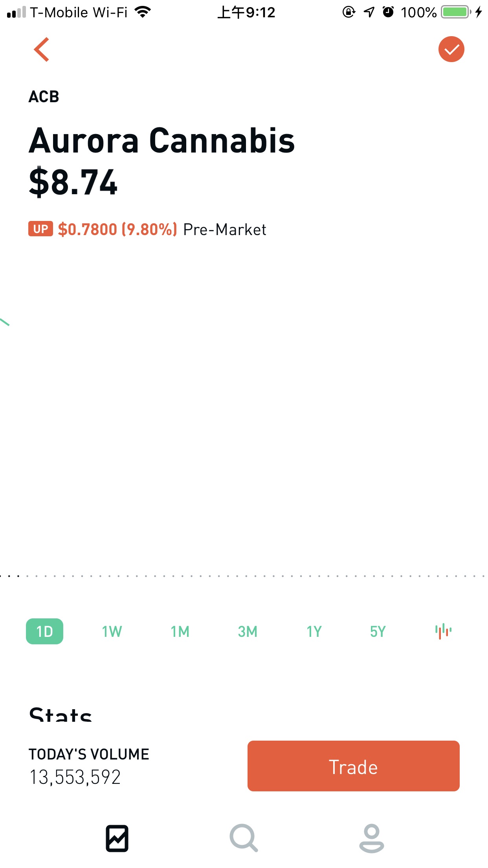Viewport: 488px width, 868px height.
Task: Toggle the watchlist checkmark button
Action: [x=451, y=50]
